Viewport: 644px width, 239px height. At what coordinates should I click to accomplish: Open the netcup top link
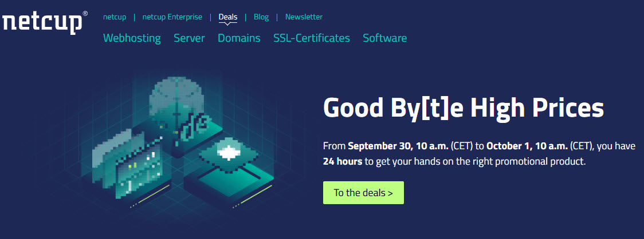pyautogui.click(x=115, y=17)
